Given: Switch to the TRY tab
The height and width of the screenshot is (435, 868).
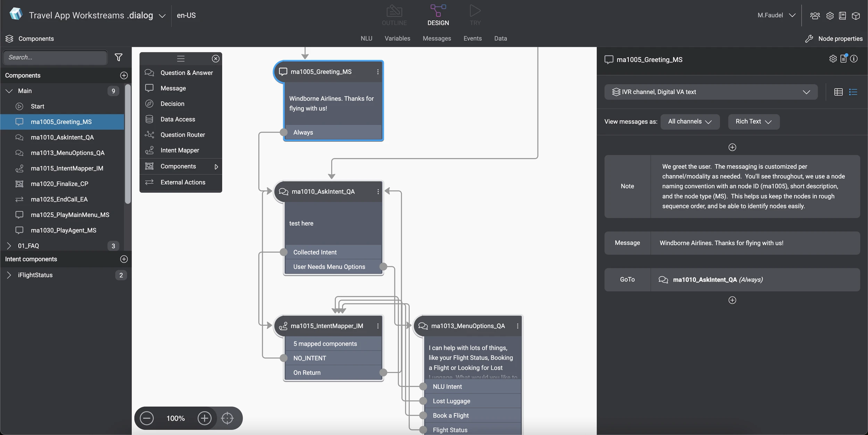Looking at the screenshot, I should 475,16.
